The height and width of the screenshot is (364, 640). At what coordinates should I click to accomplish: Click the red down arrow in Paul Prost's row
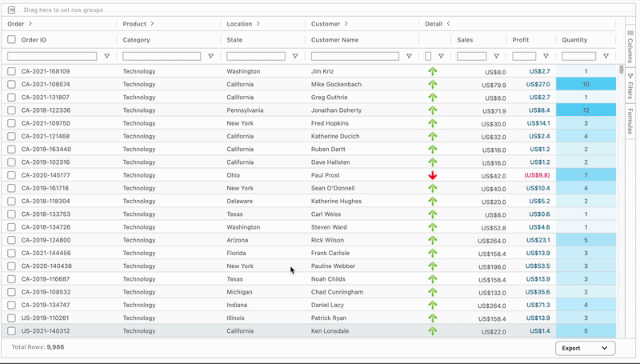[433, 175]
